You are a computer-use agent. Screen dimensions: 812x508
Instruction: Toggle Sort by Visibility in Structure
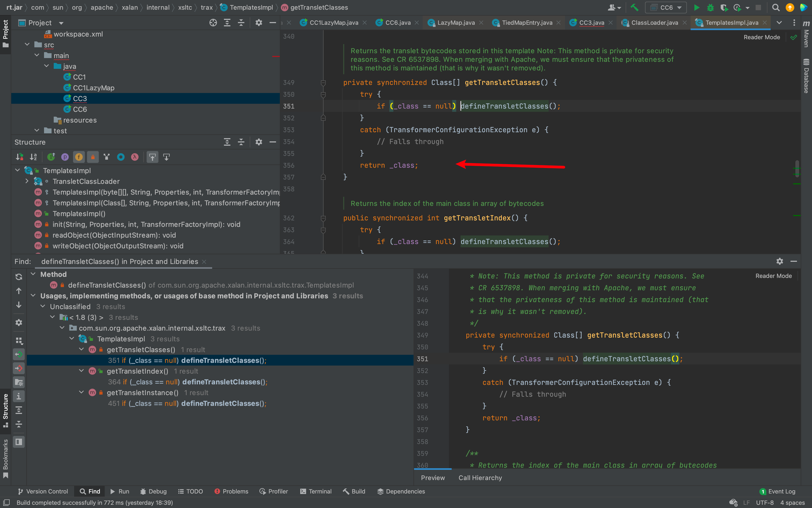(19, 157)
